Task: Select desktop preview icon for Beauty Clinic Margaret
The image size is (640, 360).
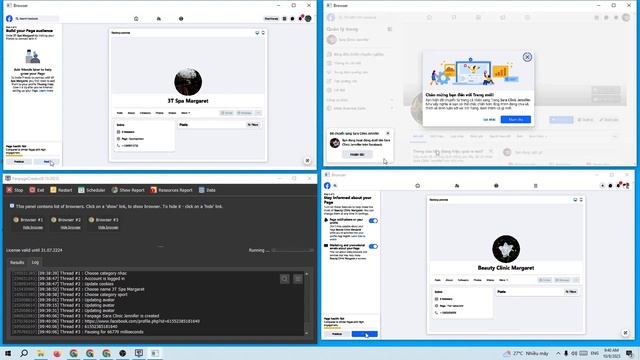Action: pyautogui.click(x=575, y=200)
